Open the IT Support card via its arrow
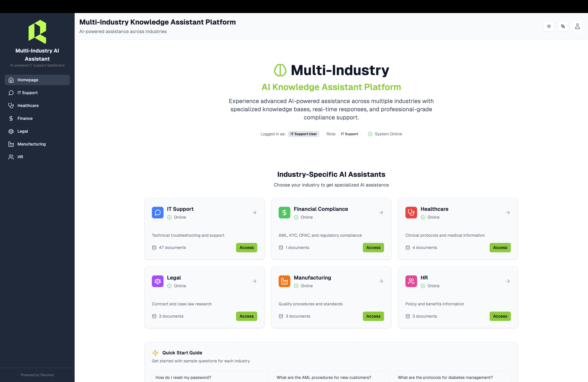588x382 pixels. point(255,213)
